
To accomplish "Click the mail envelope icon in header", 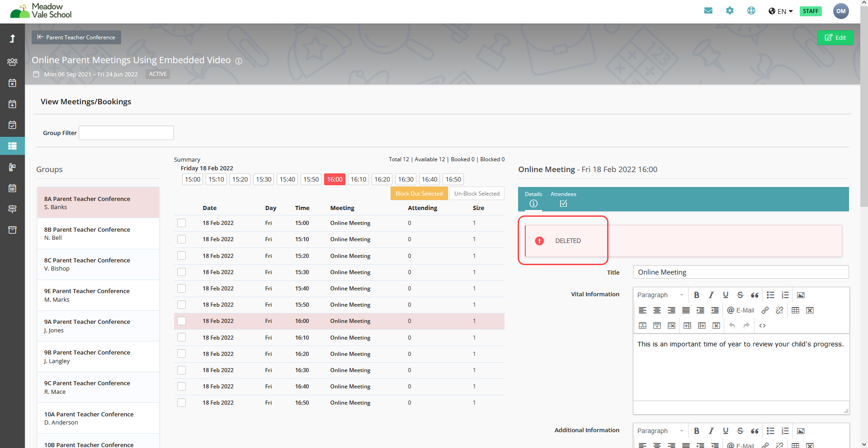I will click(708, 11).
